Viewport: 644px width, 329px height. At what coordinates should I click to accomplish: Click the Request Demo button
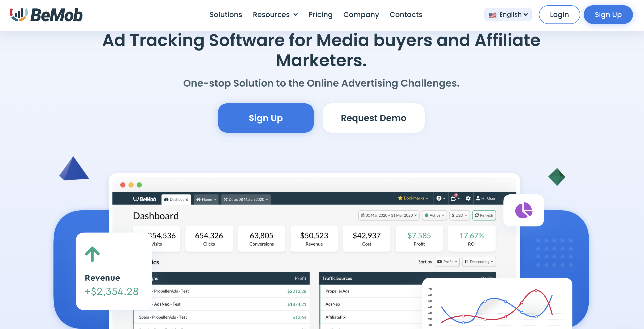(x=373, y=118)
